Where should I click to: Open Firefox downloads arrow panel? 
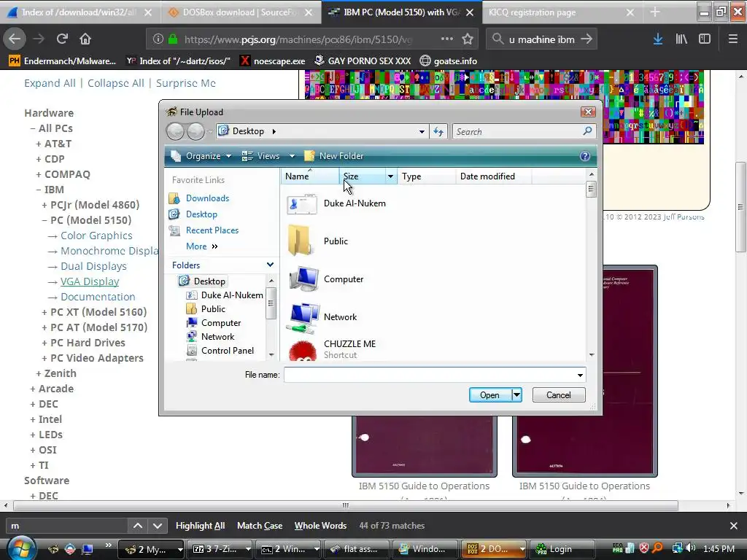(x=658, y=39)
